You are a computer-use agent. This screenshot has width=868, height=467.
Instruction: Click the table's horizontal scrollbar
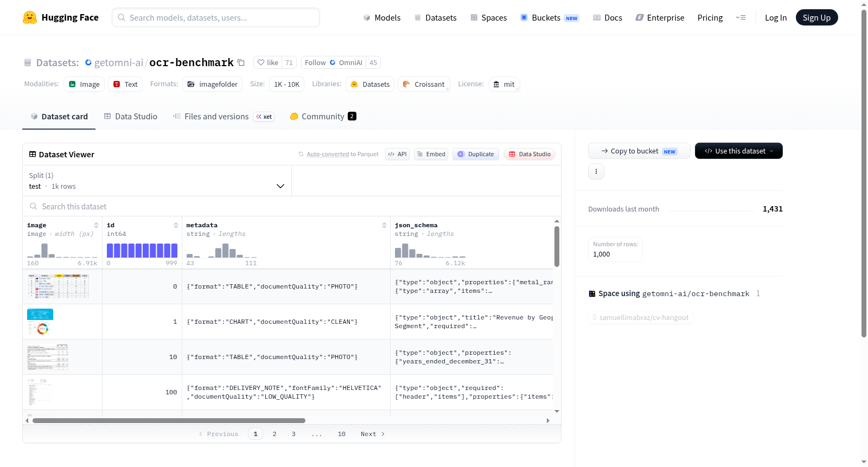point(169,420)
